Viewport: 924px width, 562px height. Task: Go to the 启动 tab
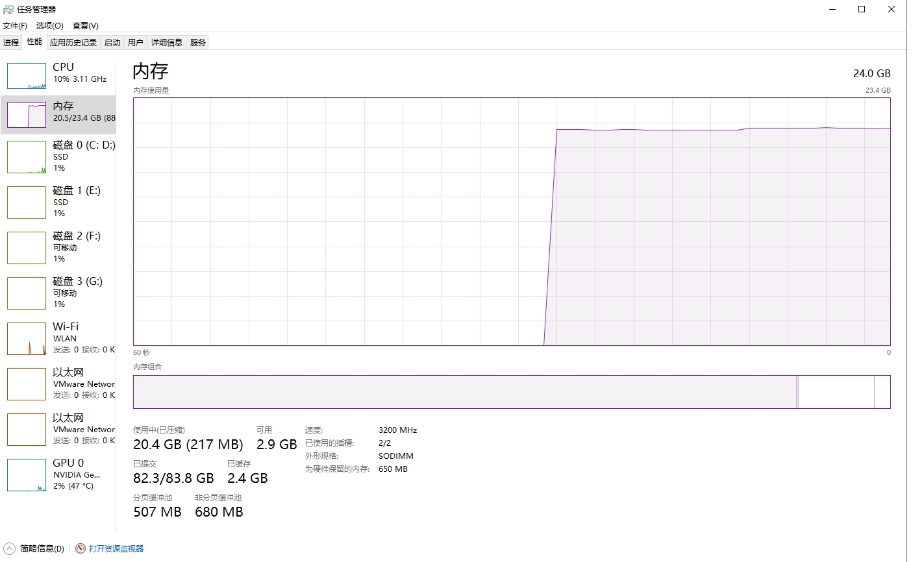(112, 43)
